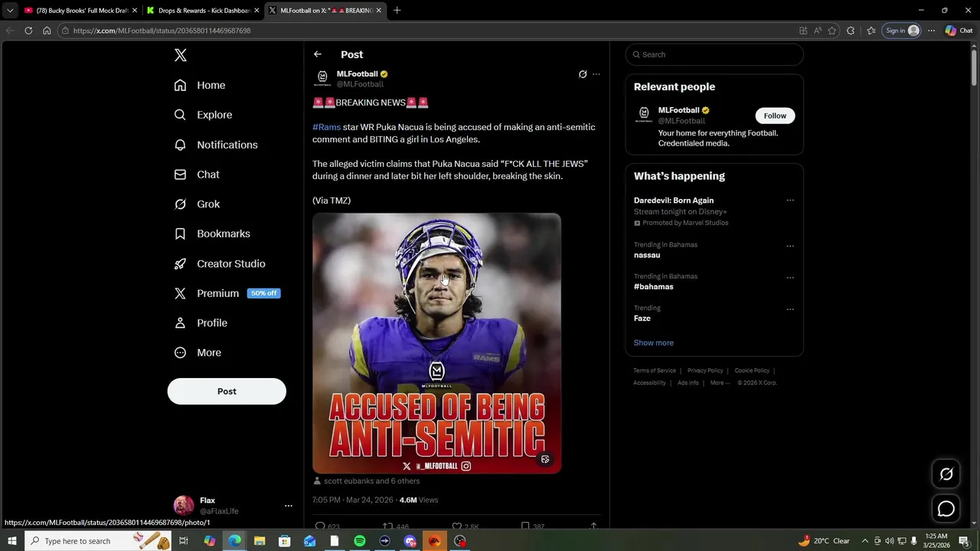Screen dimensions: 980x551
Task: Open Ads info footer link
Action: pos(688,383)
